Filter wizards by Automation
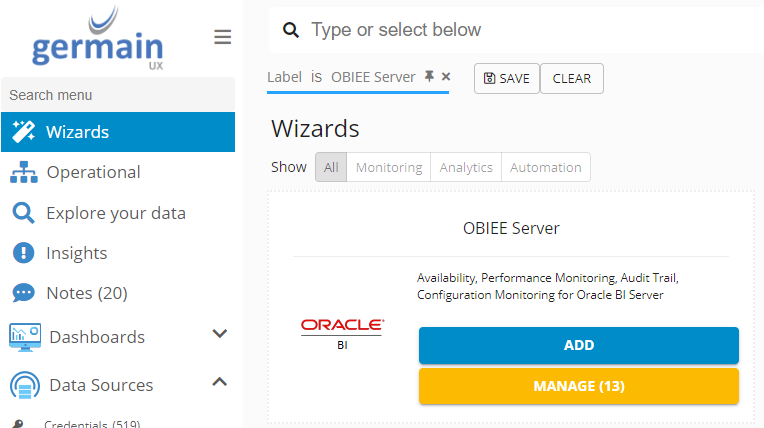The height and width of the screenshot is (428, 764). tap(545, 167)
